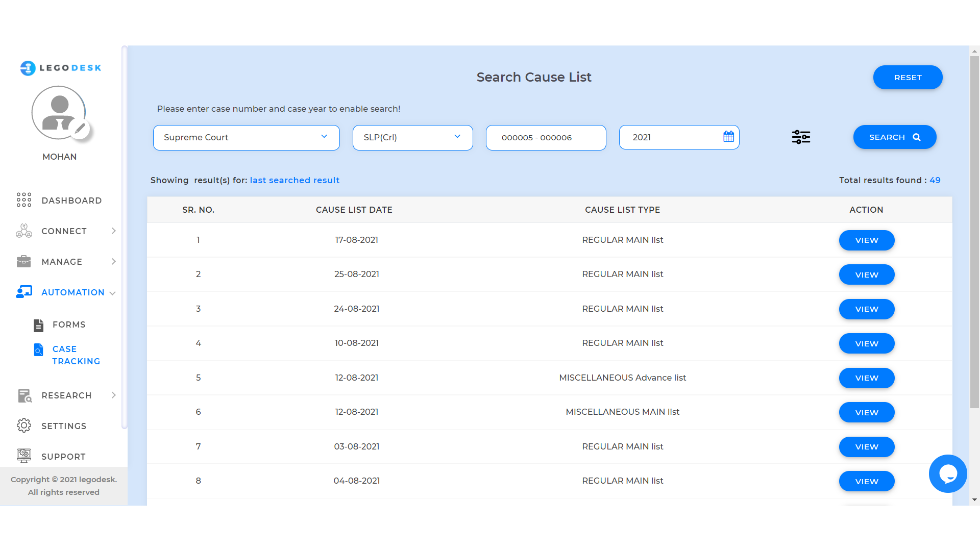Image resolution: width=980 pixels, height=551 pixels.
Task: Click the MOHAN username text
Action: (59, 157)
